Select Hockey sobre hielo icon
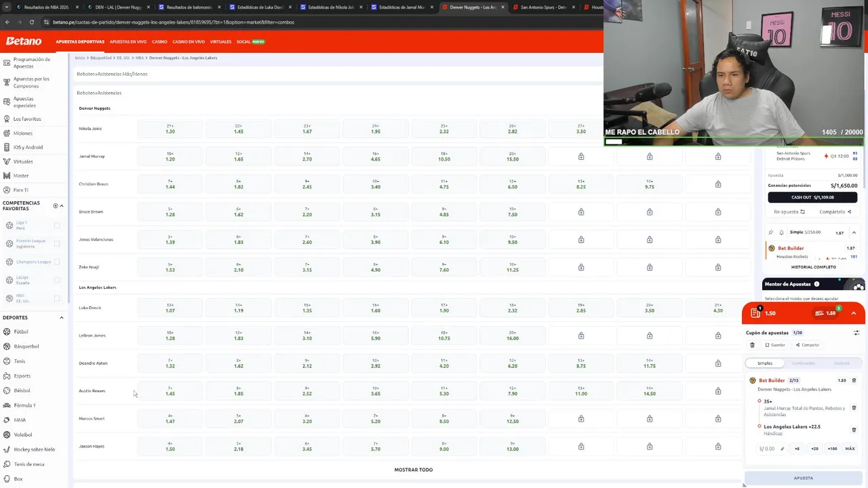Viewport: 868px width, 488px height. point(7,449)
